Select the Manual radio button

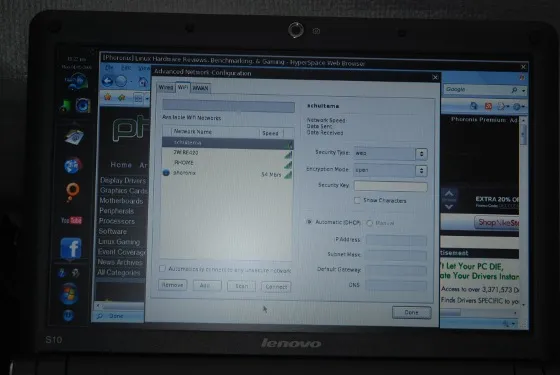370,223
